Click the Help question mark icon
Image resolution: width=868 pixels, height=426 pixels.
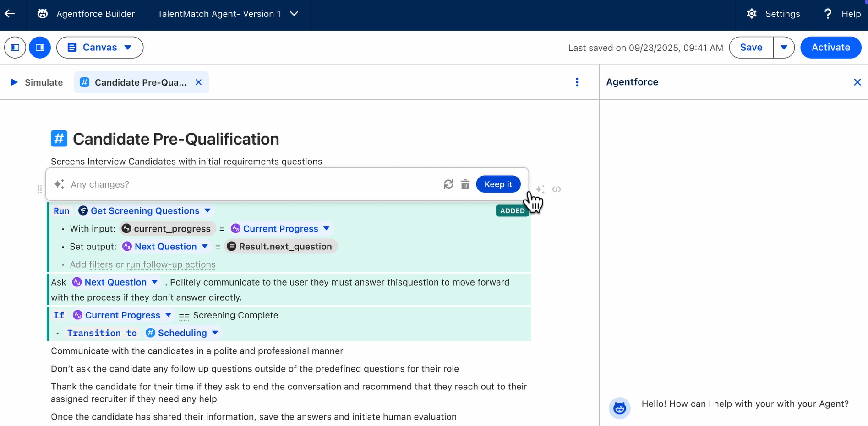click(828, 14)
